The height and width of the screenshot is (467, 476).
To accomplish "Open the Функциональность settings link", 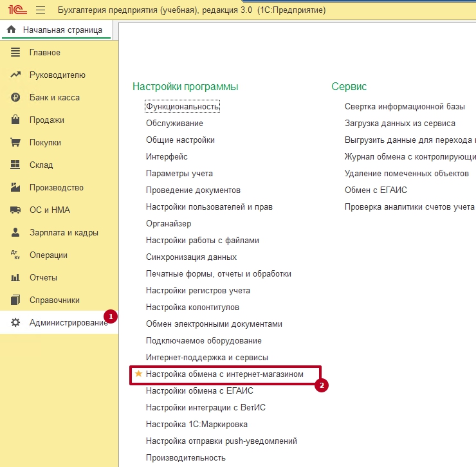I will tap(183, 106).
